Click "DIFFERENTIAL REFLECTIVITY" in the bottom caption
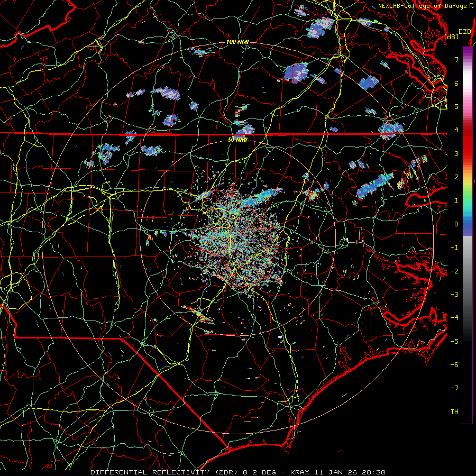Viewport: 476px width, 476px height. coord(150,472)
